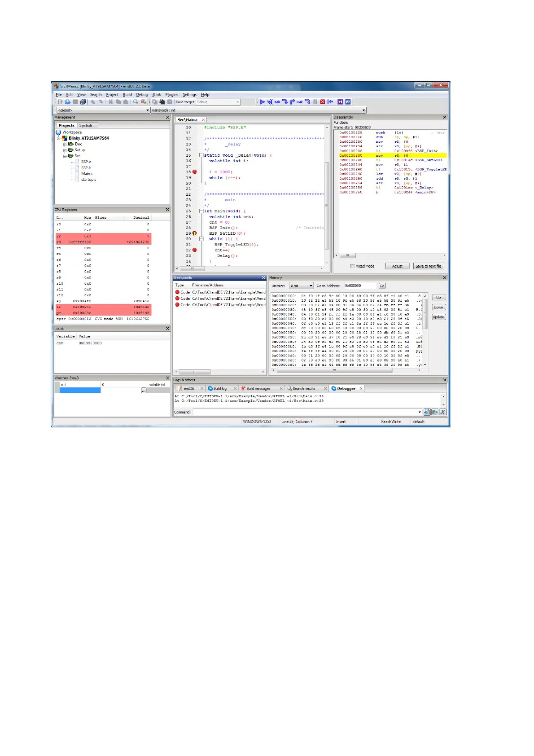The width and height of the screenshot is (534, 756).
Task: Expand the Doc folder in project tree
Action: [x=65, y=144]
